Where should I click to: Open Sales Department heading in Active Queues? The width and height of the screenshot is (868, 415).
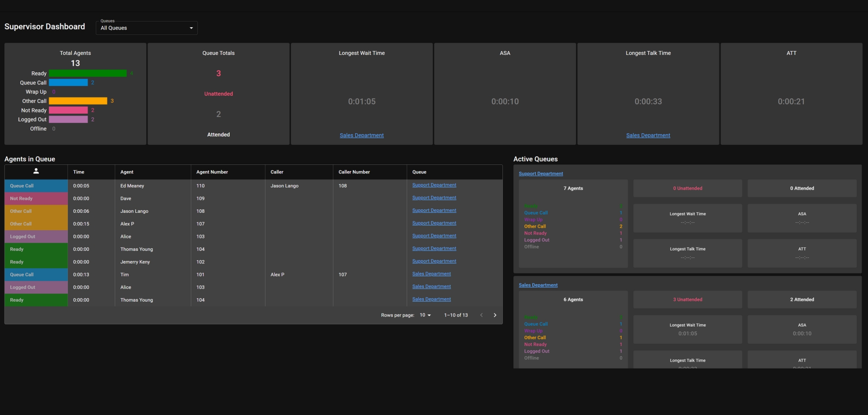point(538,285)
